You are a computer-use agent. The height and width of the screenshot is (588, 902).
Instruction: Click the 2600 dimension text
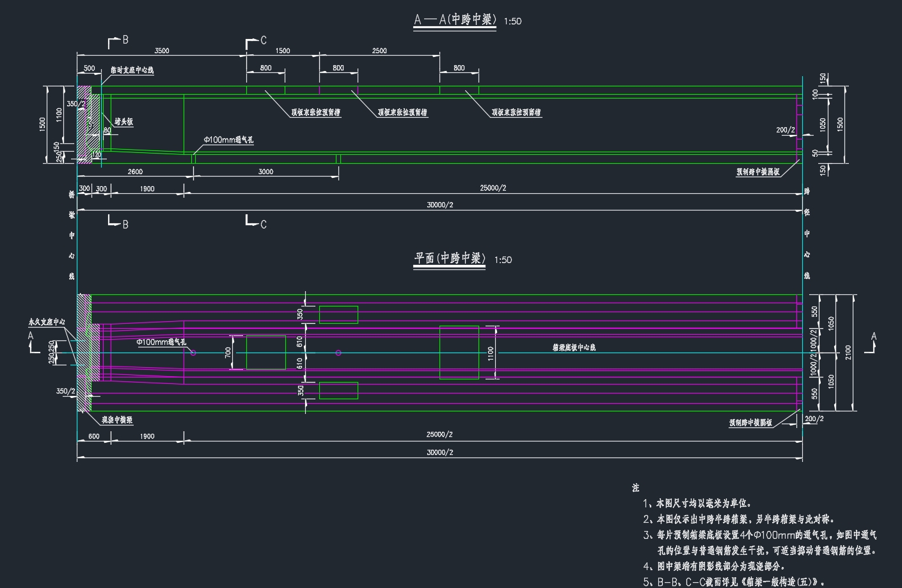tap(135, 171)
